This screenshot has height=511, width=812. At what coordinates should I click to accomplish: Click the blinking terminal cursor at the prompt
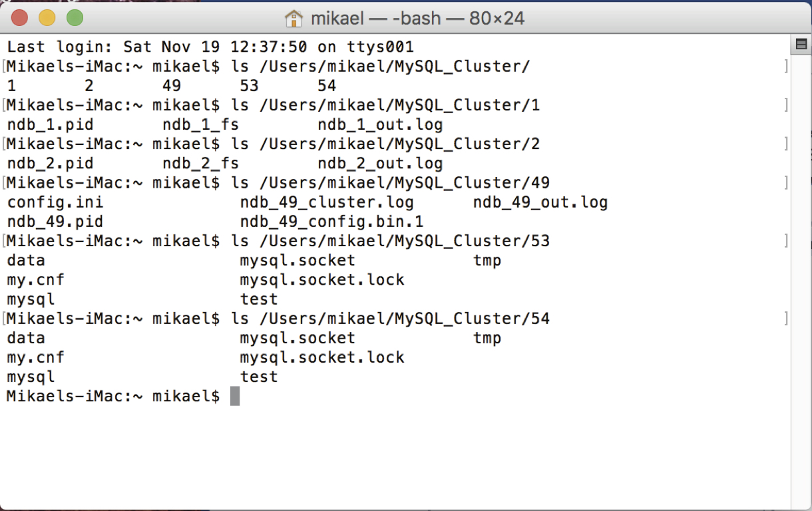tap(236, 396)
